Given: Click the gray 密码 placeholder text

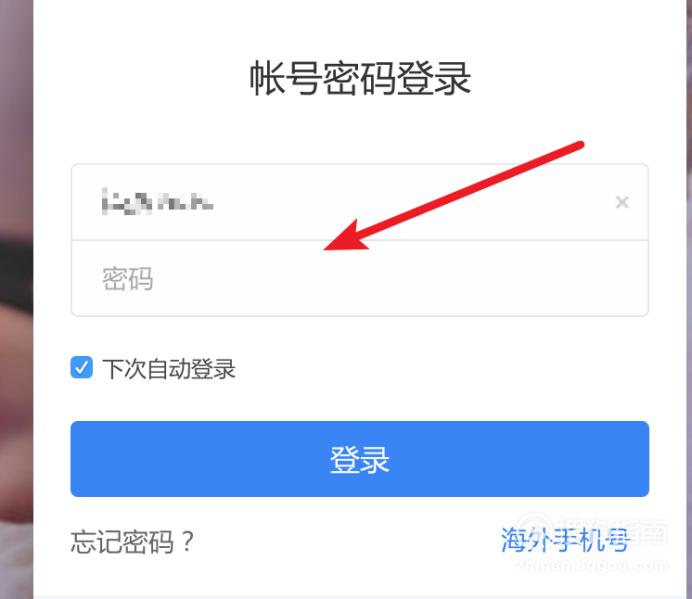Looking at the screenshot, I should (128, 279).
